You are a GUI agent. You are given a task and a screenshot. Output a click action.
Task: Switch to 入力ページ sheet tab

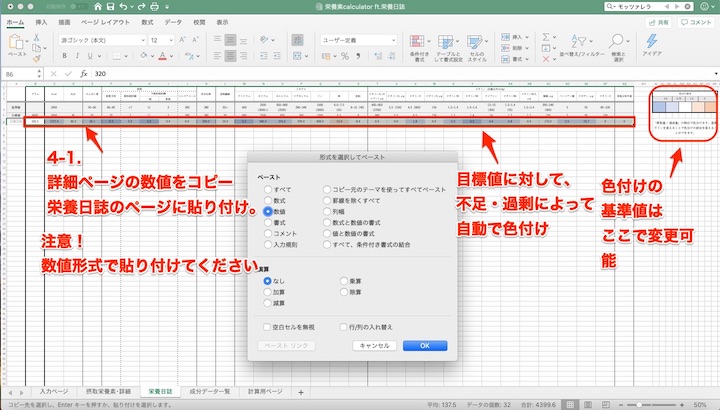(53, 392)
